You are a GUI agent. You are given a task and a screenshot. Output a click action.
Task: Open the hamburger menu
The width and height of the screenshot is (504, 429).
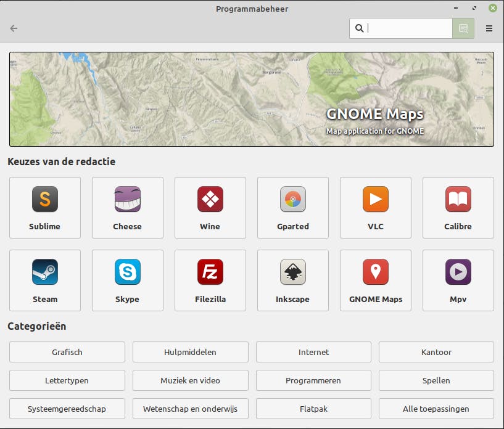[x=489, y=28]
